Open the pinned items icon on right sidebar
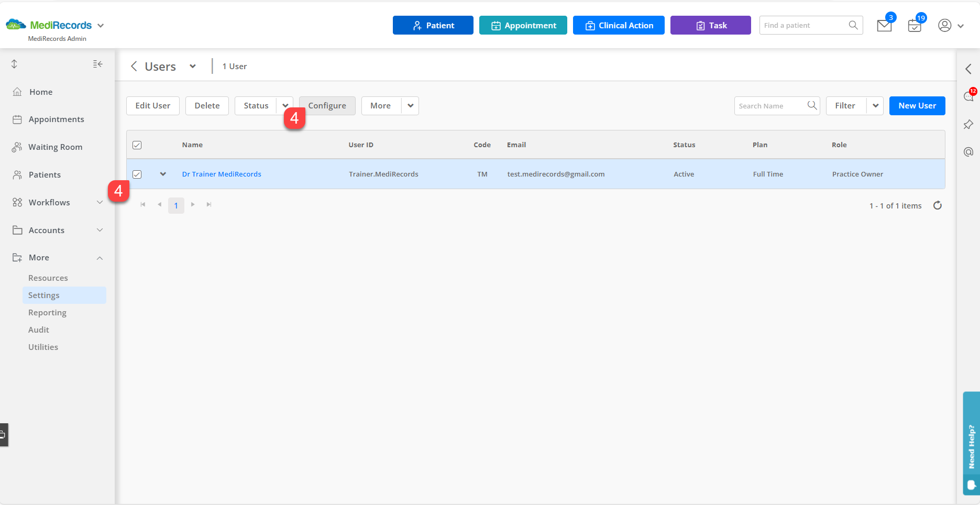The height and width of the screenshot is (505, 980). (968, 124)
